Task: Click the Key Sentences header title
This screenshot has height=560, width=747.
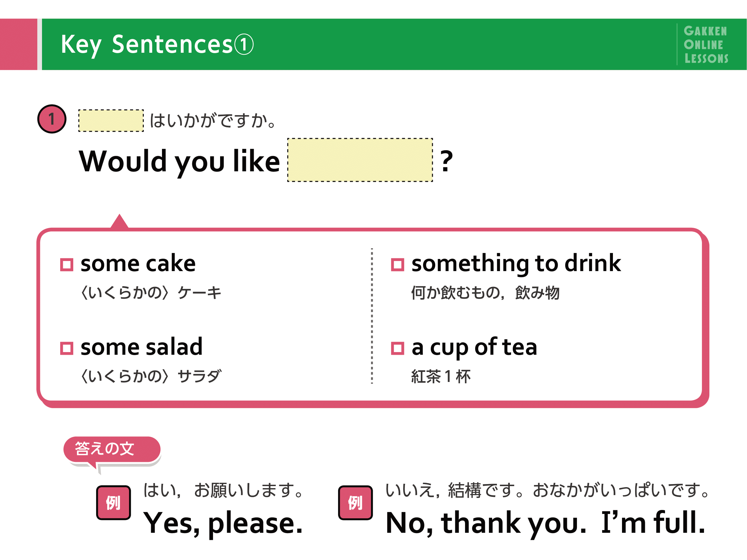Action: click(157, 45)
